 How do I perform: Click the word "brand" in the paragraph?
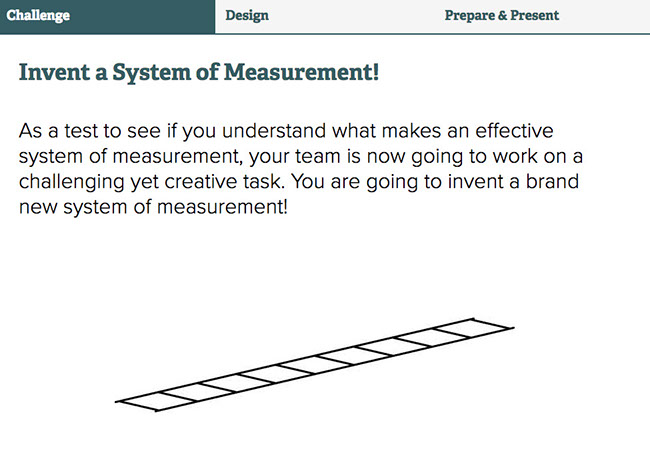(x=552, y=182)
